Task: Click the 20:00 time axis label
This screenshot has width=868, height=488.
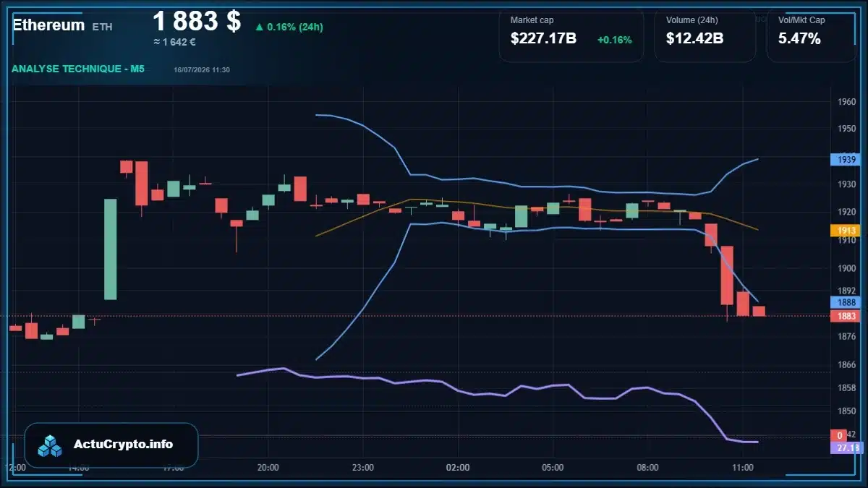Action: [x=268, y=468]
